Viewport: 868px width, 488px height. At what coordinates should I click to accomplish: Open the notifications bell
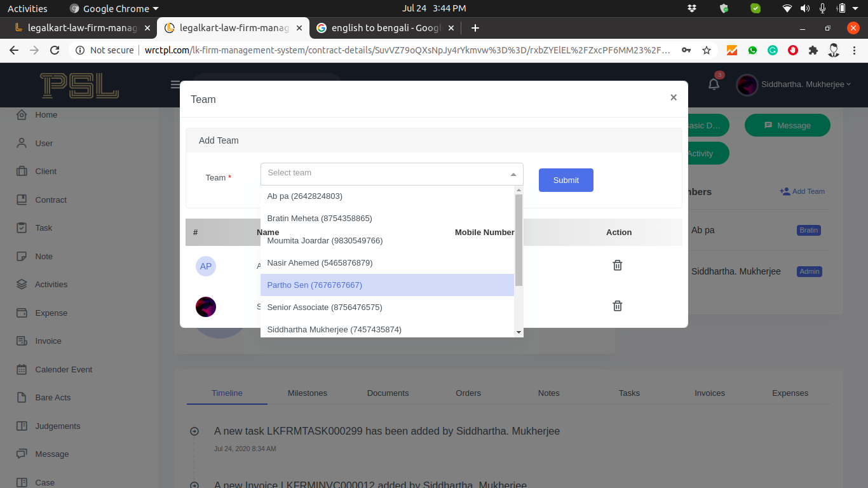(714, 85)
